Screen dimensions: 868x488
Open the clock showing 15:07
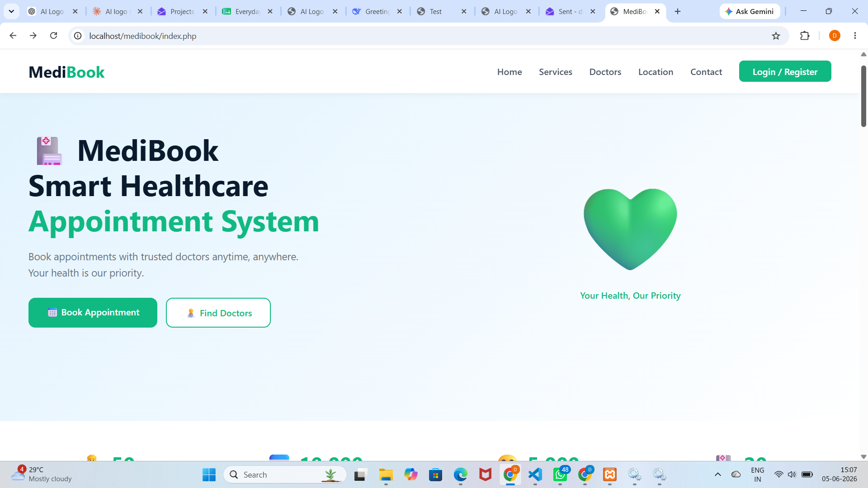[x=839, y=474]
